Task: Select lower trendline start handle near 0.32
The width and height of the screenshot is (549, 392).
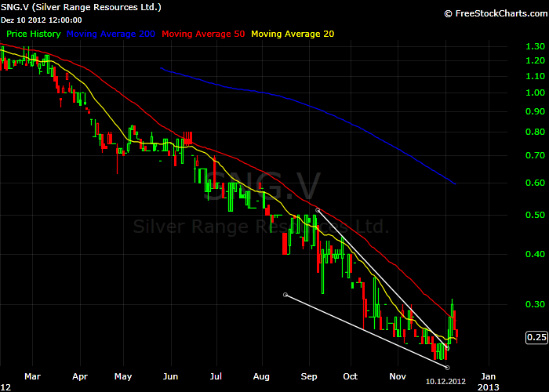Action: pyautogui.click(x=285, y=295)
